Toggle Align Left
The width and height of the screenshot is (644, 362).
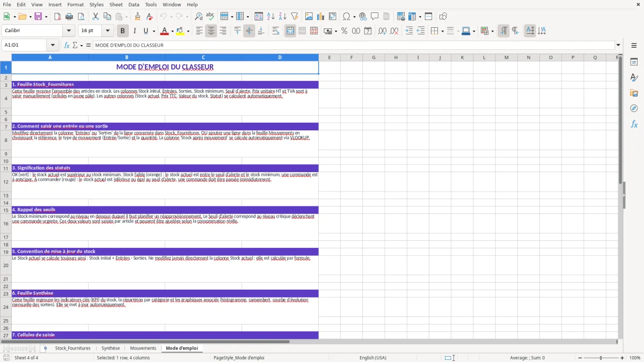coord(199,31)
